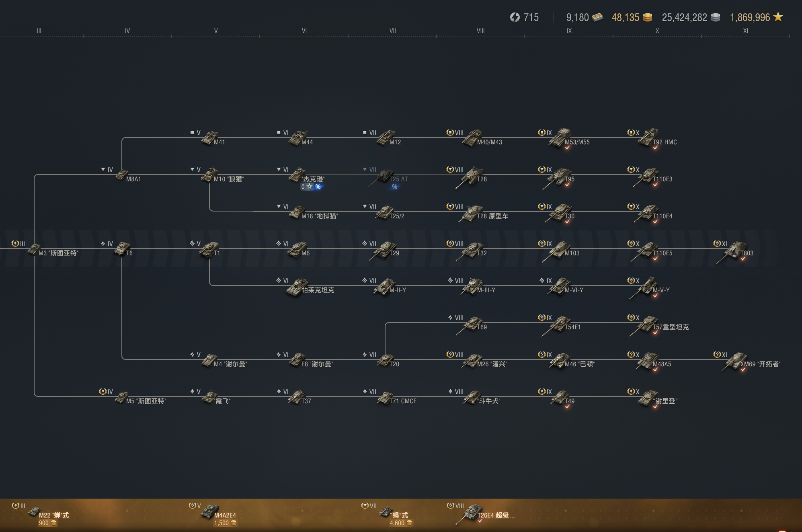The image size is (802, 532).
Task: Click the M41 artillery vehicle icon
Action: point(209,138)
